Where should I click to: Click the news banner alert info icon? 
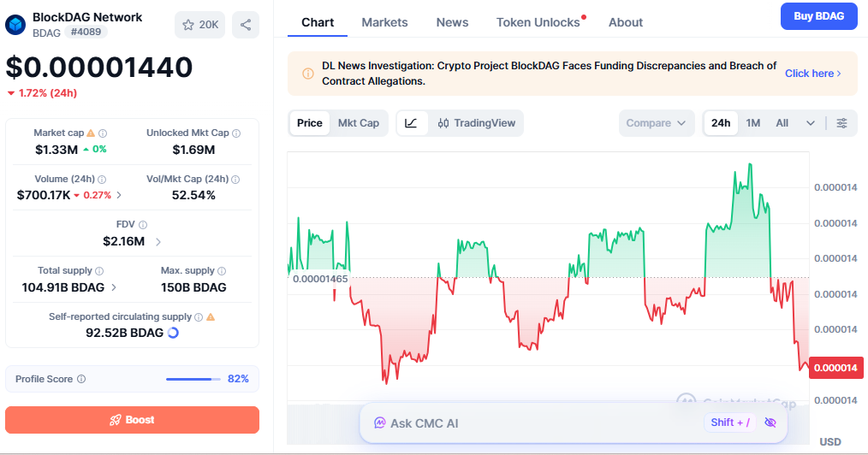pyautogui.click(x=308, y=74)
